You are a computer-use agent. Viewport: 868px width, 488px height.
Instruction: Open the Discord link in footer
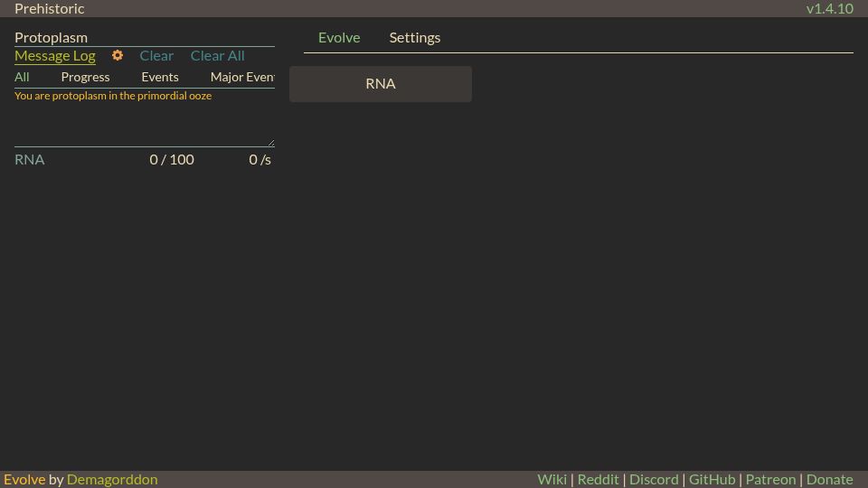coord(654,479)
